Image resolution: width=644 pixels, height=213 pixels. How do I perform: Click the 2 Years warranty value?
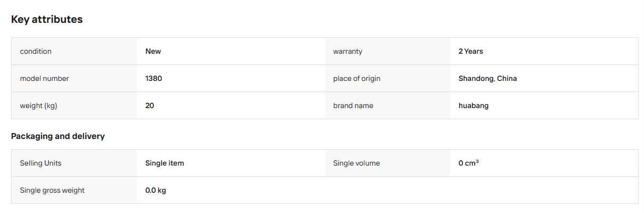coord(471,52)
